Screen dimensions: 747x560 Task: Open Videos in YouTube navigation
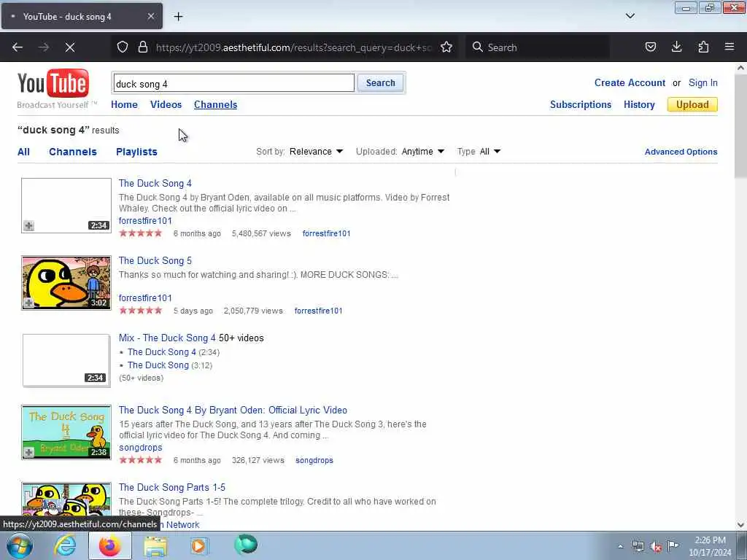tap(166, 105)
